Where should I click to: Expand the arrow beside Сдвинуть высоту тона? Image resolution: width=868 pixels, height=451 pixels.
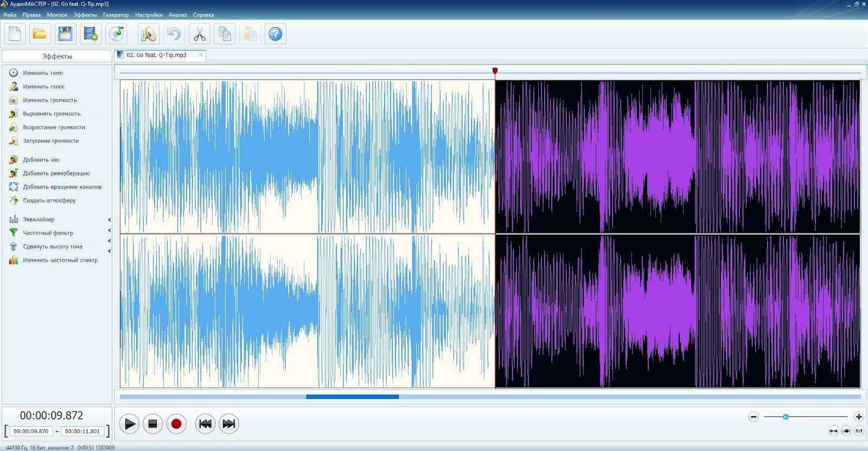click(x=109, y=241)
